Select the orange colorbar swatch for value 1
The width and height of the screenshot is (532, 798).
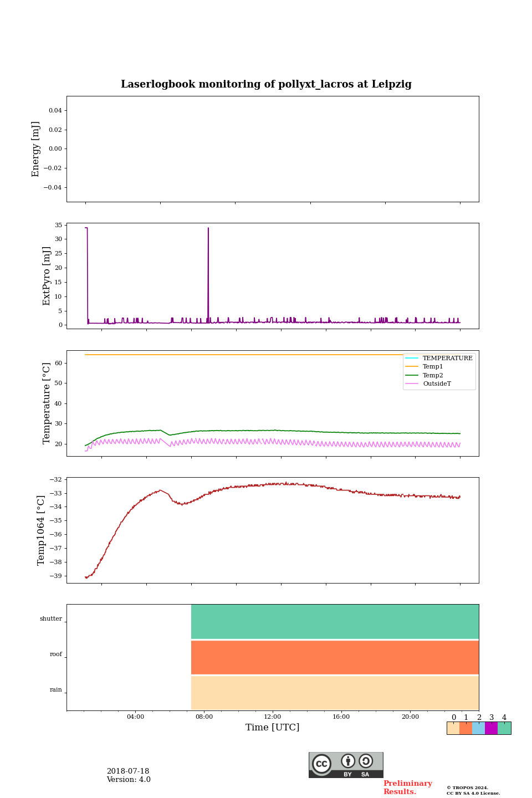465,728
